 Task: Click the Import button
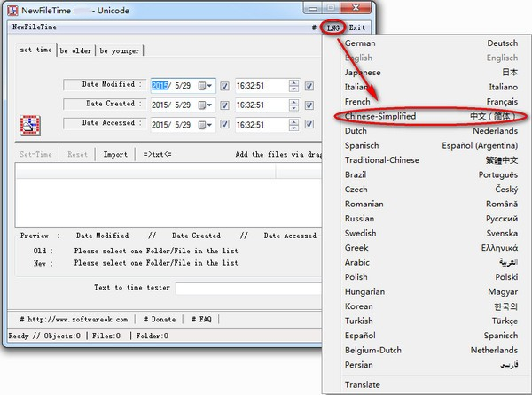click(115, 154)
